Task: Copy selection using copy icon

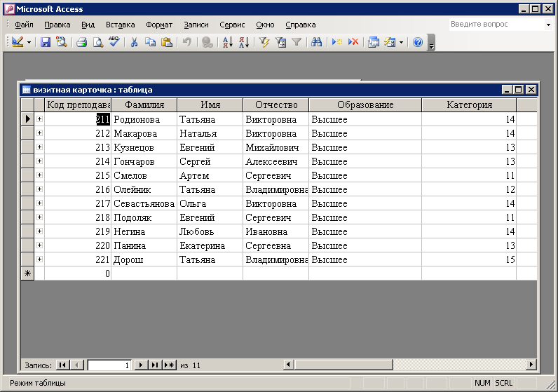Action: 151,42
